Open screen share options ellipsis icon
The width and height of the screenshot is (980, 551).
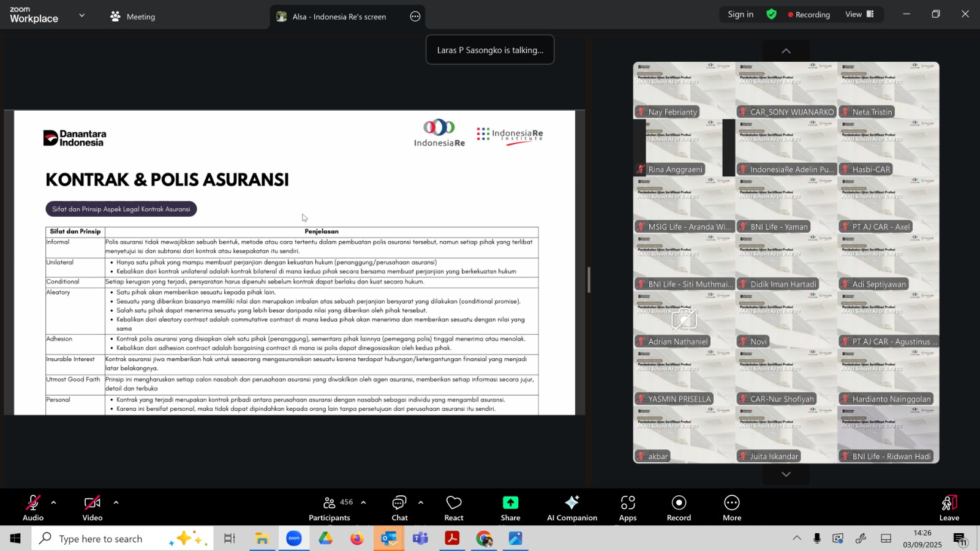click(x=415, y=17)
